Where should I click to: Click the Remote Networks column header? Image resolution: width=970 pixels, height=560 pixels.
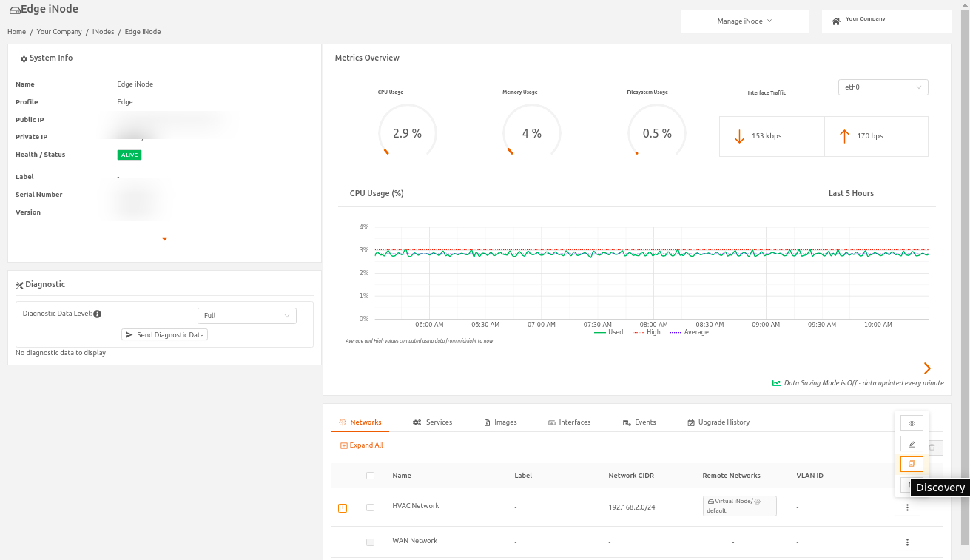[x=731, y=476]
